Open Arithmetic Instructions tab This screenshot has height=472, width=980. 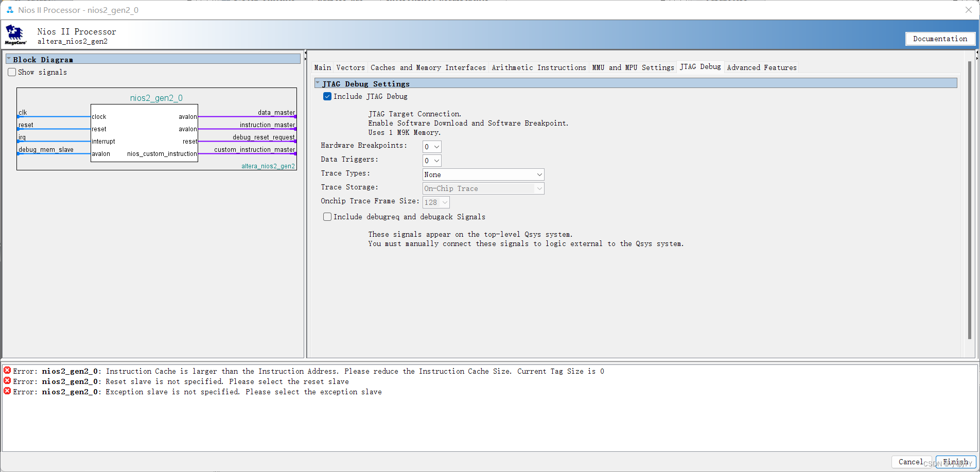539,67
